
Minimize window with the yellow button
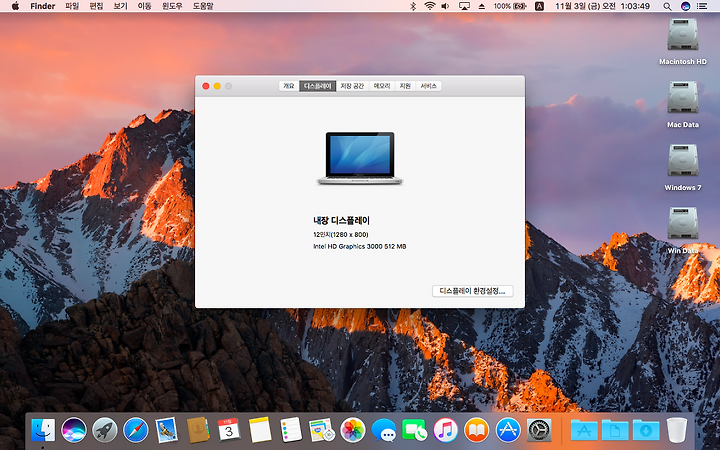[x=217, y=86]
